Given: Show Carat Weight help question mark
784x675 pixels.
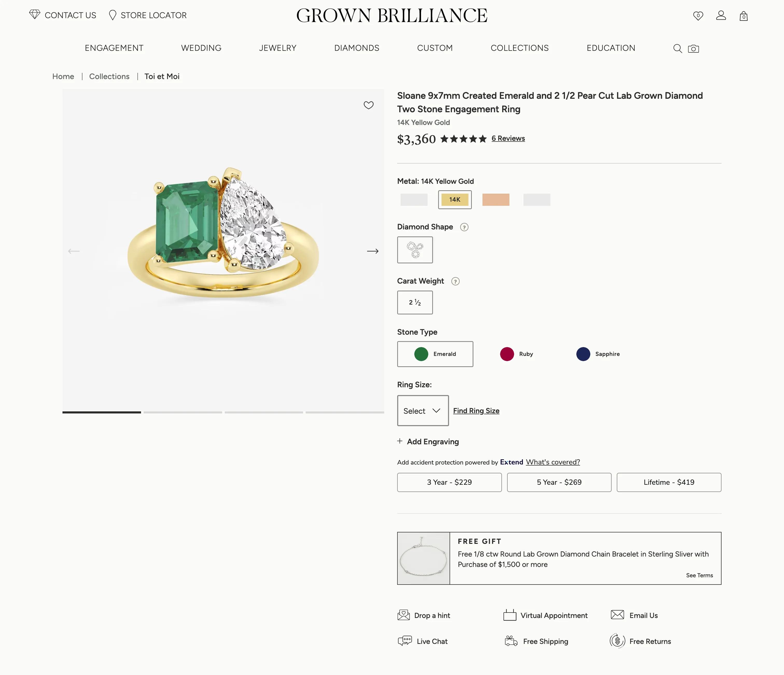Looking at the screenshot, I should [455, 281].
